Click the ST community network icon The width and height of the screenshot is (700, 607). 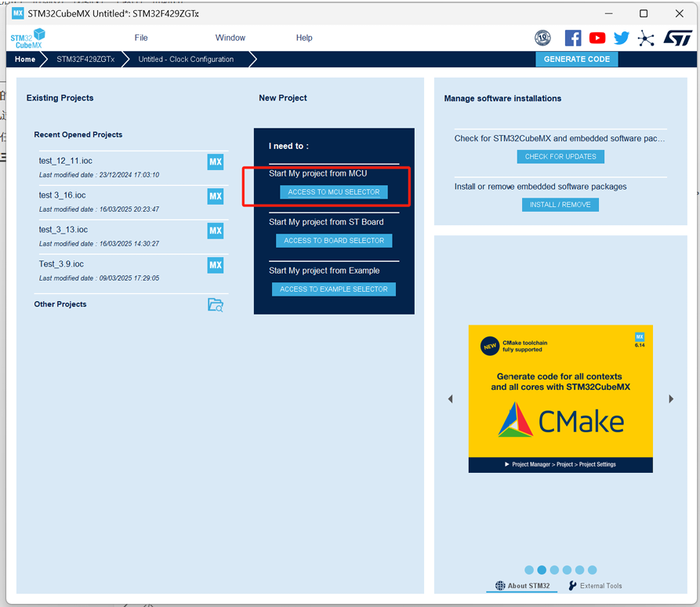(646, 38)
